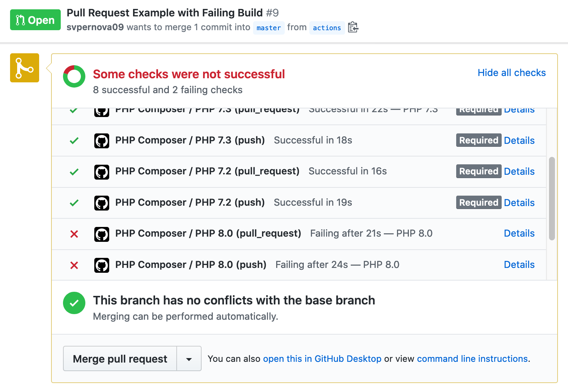The image size is (568, 392).
Task: Collapse list with Hide all checks
Action: [512, 73]
